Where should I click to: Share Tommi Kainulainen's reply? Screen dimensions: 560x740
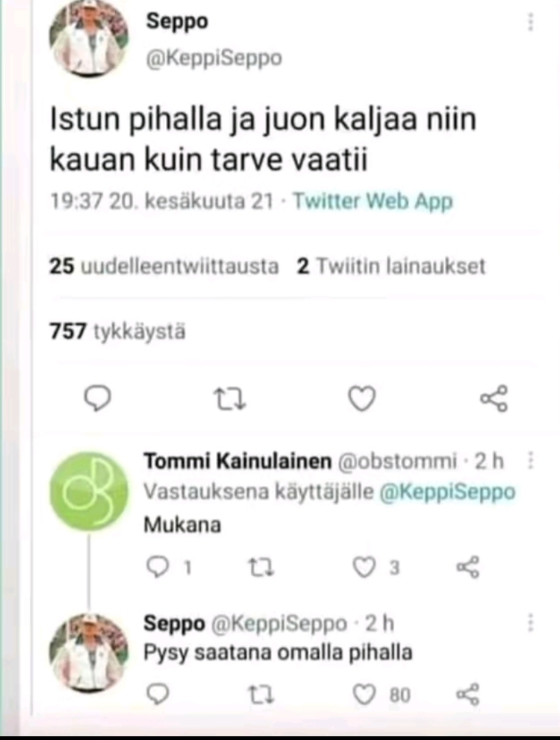[467, 567]
